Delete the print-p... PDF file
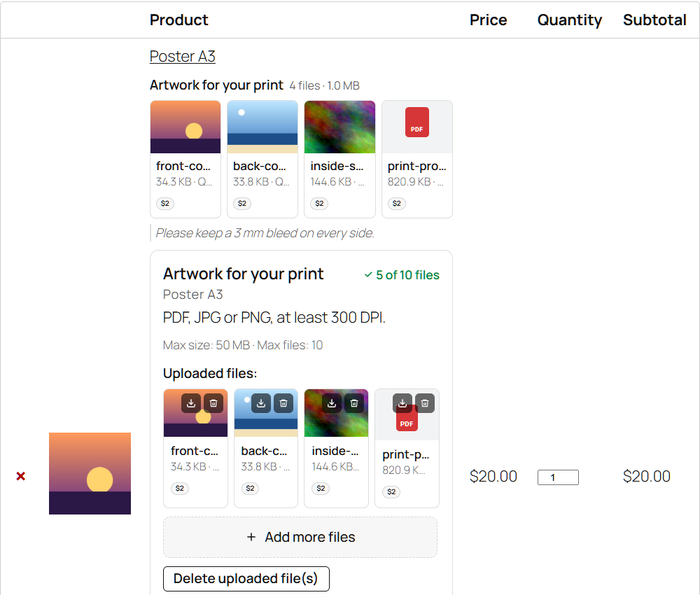This screenshot has width=700, height=595. point(425,403)
